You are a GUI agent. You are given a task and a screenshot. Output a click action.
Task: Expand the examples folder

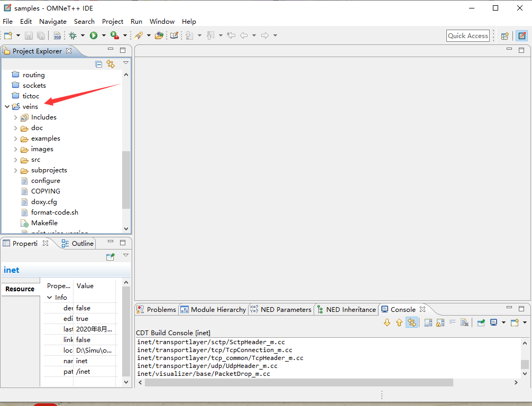coord(16,139)
